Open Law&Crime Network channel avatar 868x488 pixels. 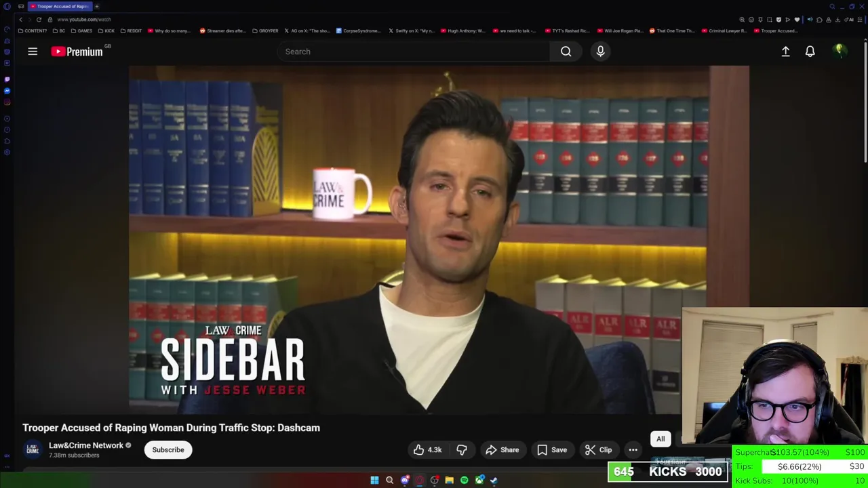point(33,449)
